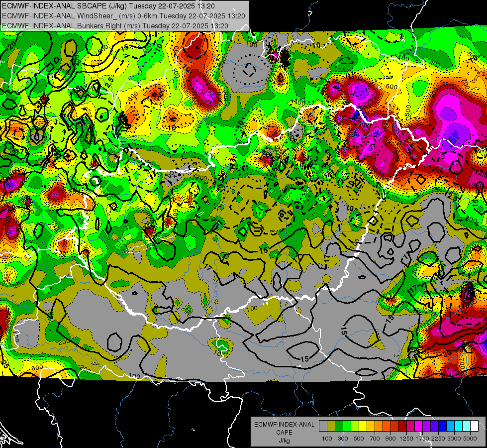Choose the amber legend swatch
487x448 pixels.
[x=371, y=426]
